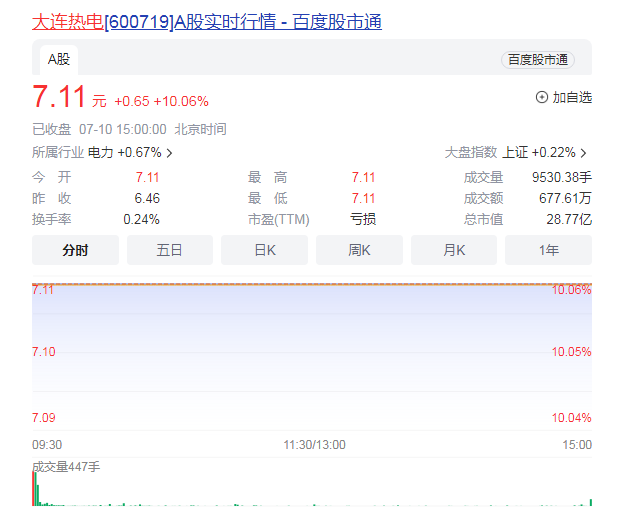624x515 pixels.
Task: Show the 日K daily candlestick chart
Action: pos(264,250)
